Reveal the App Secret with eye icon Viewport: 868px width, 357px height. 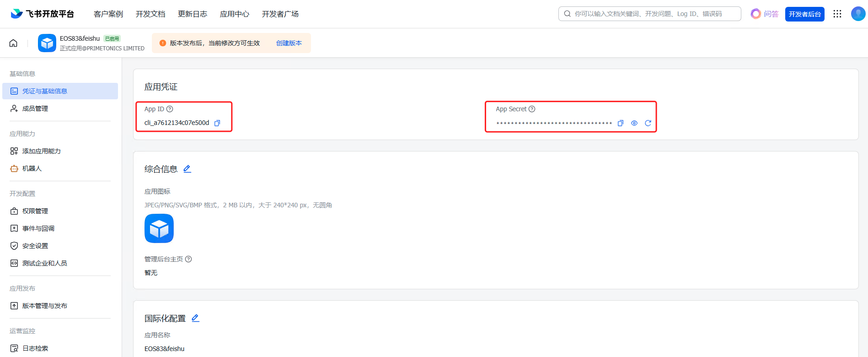634,123
